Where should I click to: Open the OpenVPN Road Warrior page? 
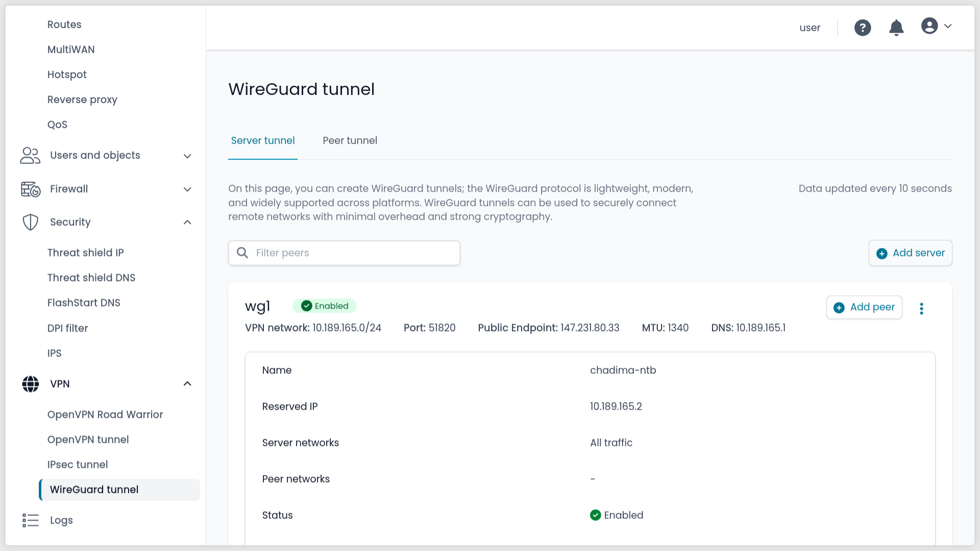(x=105, y=414)
